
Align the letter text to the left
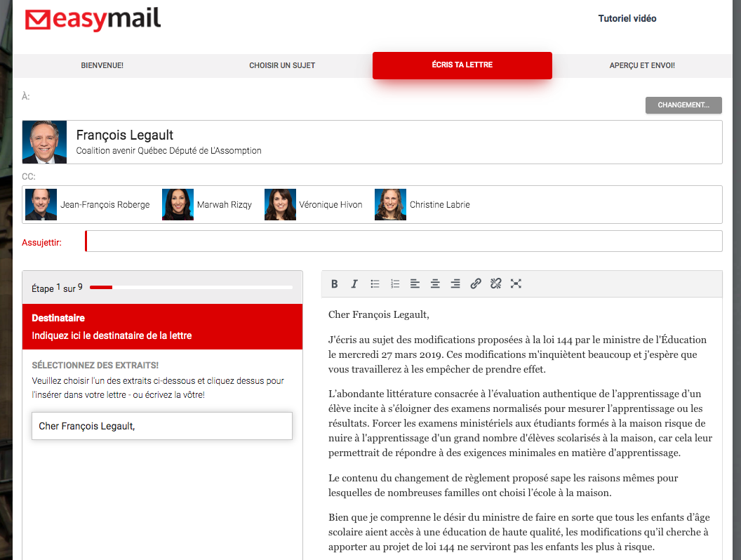point(415,284)
